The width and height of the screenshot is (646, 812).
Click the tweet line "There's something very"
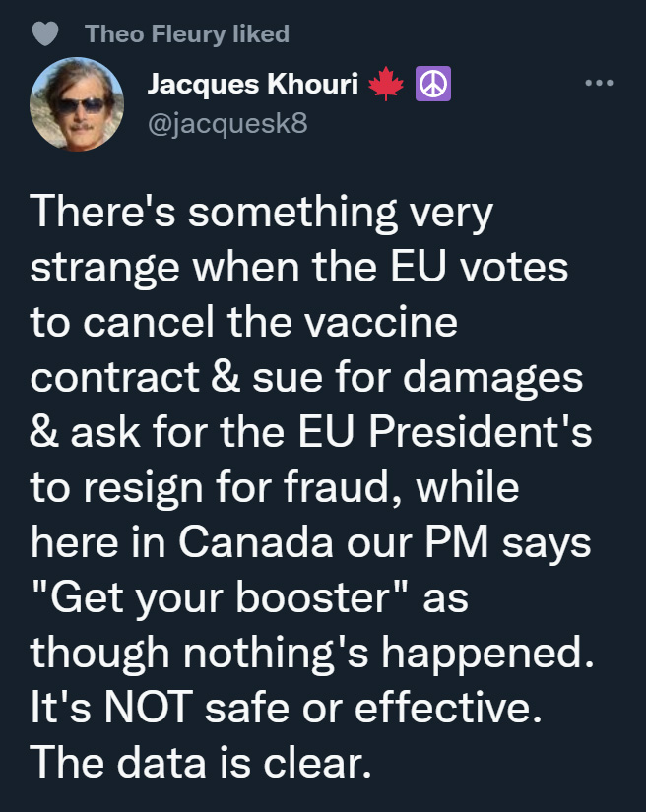(x=261, y=214)
